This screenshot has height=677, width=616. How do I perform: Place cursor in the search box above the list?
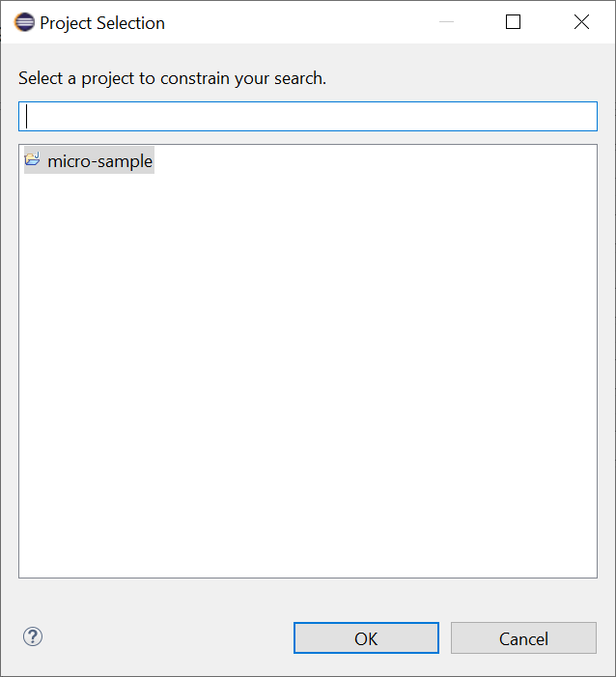click(x=308, y=117)
